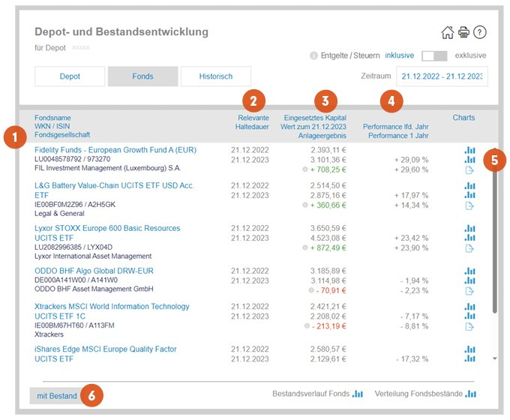Click the Charts column header
This screenshot has height=420, width=510.
pyautogui.click(x=463, y=118)
